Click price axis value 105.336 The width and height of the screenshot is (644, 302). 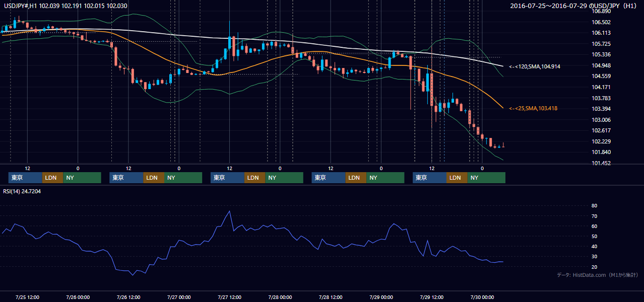[x=602, y=54]
